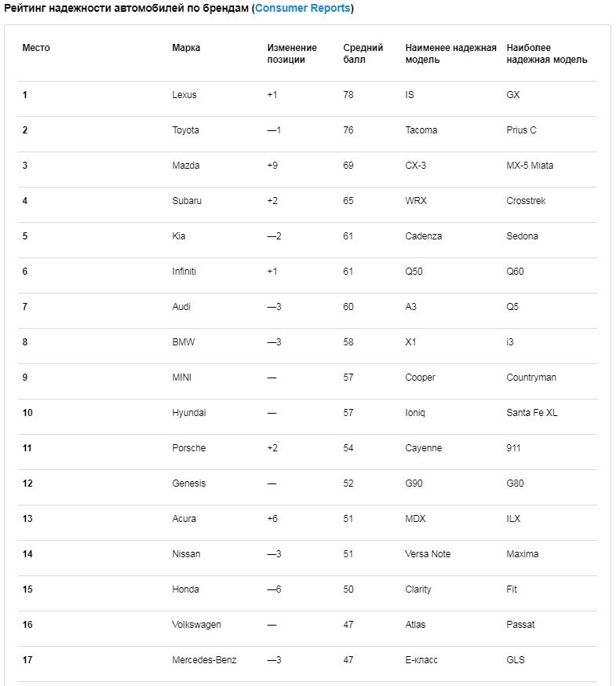616x686 pixels.
Task: Select the Infiniti brand cell
Action: point(184,272)
